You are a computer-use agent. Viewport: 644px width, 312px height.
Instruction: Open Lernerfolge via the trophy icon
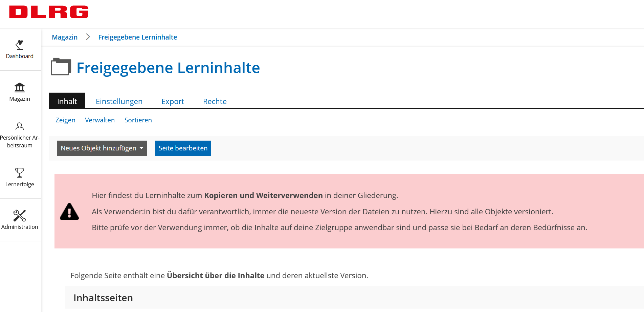coord(20,173)
